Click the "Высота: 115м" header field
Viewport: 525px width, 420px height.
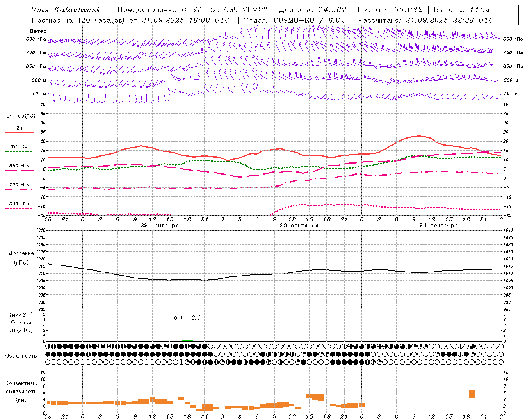coord(461,10)
